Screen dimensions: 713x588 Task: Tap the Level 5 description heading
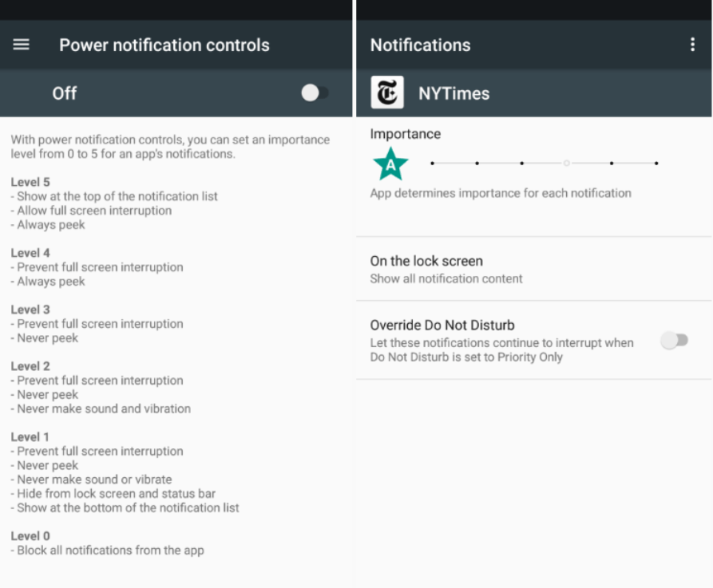pos(30,182)
